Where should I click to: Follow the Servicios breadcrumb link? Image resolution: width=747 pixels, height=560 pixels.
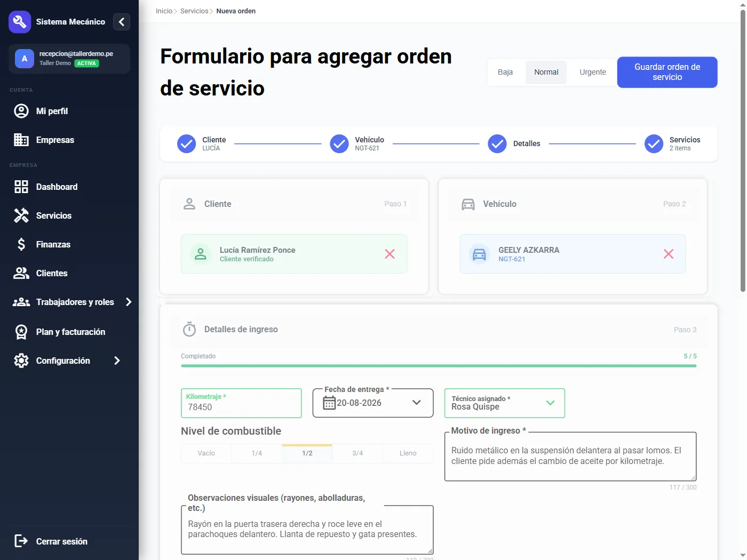pos(194,11)
